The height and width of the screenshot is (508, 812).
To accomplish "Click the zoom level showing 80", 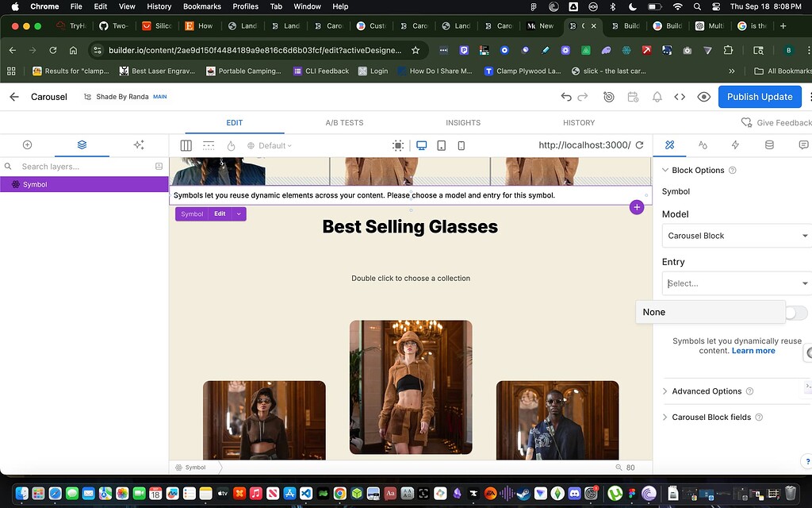I will pos(629,468).
